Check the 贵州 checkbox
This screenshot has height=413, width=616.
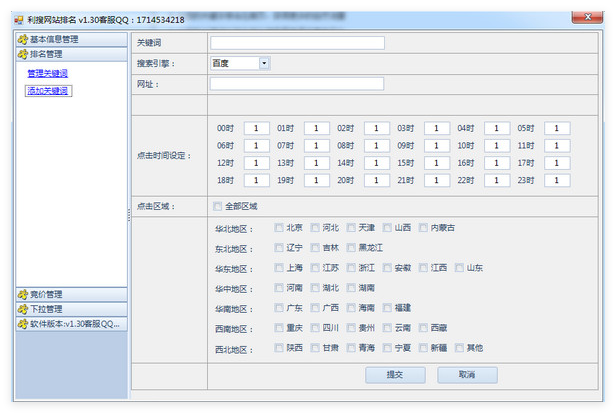351,328
